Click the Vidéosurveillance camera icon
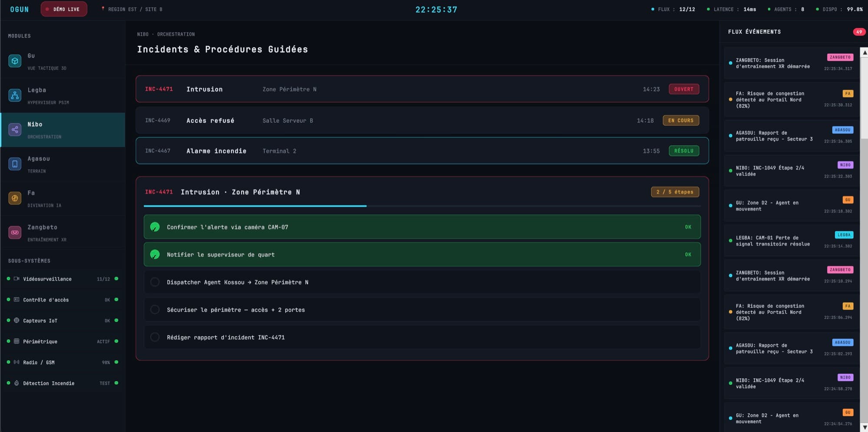The width and height of the screenshot is (868, 432). [16, 279]
